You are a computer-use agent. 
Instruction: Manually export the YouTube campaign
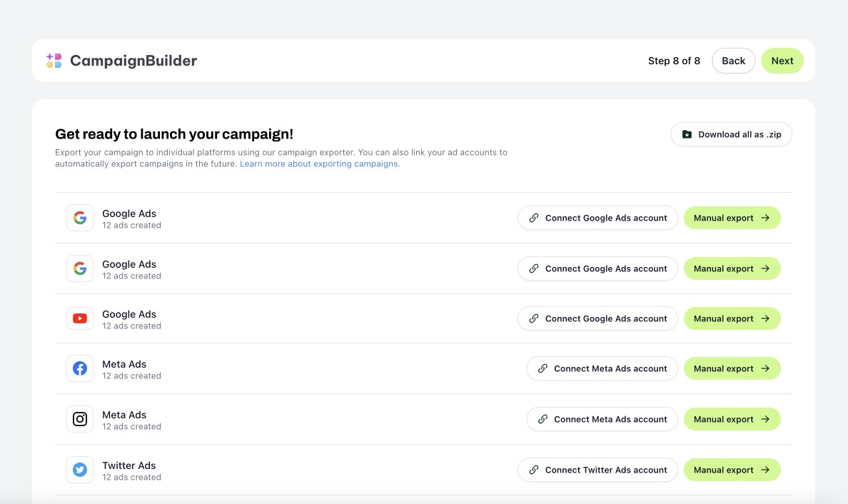click(x=732, y=318)
